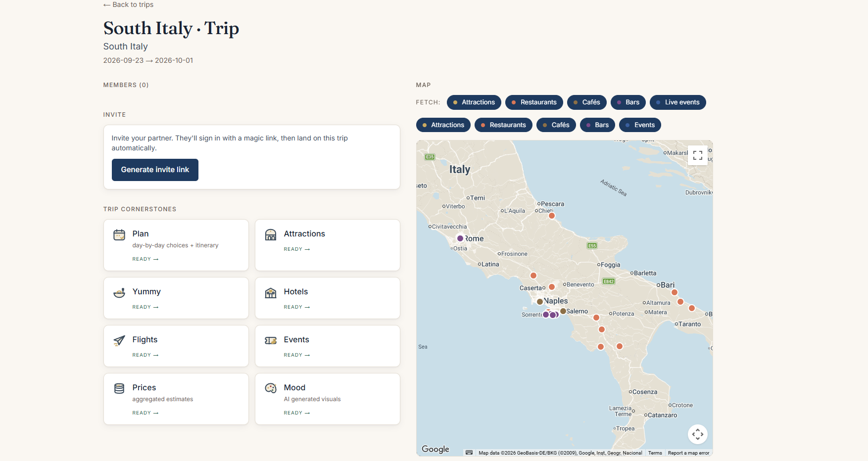Toggle map fullscreen view
This screenshot has width=868, height=461.
point(698,155)
